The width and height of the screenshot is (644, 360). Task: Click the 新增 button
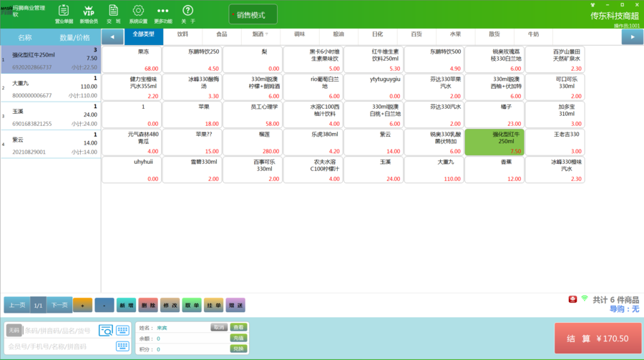[126, 305]
